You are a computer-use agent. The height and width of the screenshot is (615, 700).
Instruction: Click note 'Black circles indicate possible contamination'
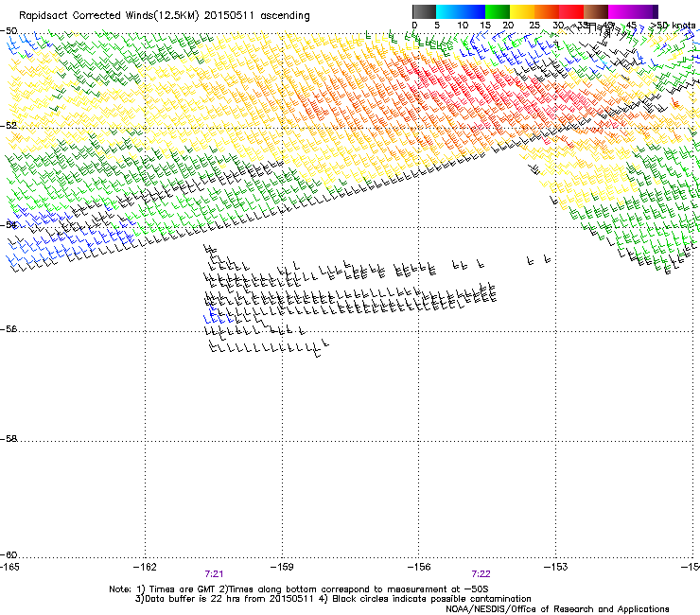[x=431, y=599]
